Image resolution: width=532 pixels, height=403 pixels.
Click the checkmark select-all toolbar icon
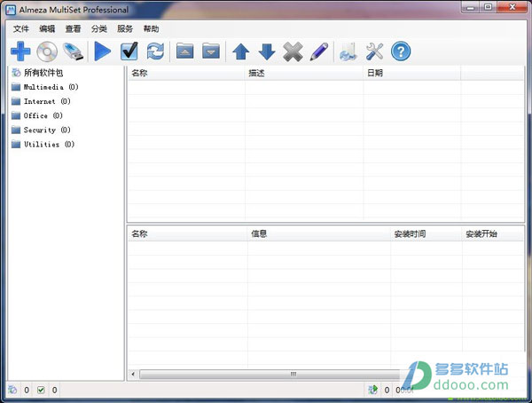coord(129,51)
